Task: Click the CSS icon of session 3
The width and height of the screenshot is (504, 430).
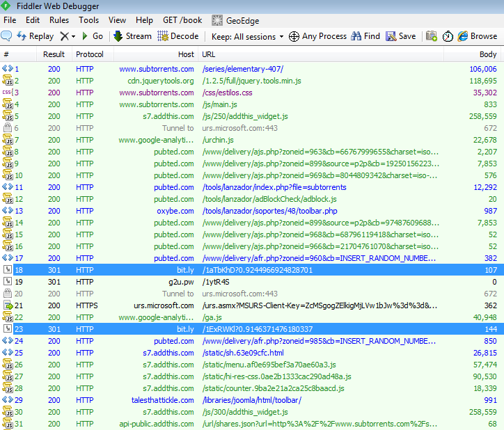Action: (x=8, y=93)
